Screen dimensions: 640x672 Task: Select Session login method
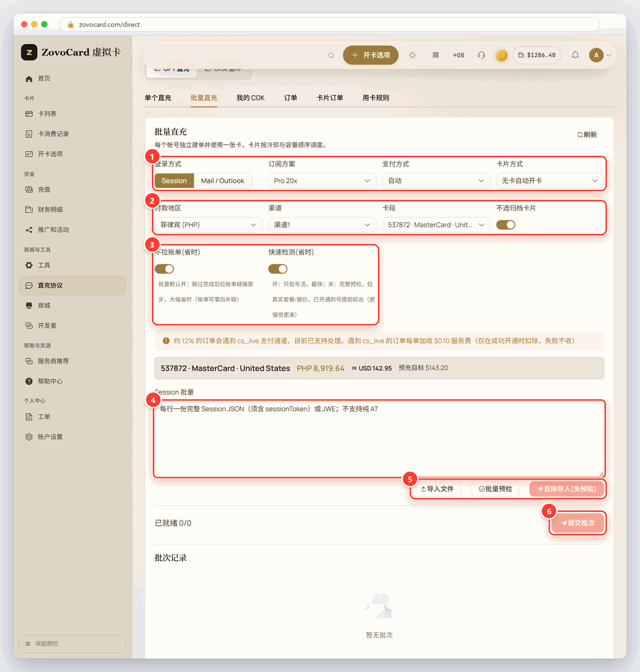pyautogui.click(x=174, y=181)
